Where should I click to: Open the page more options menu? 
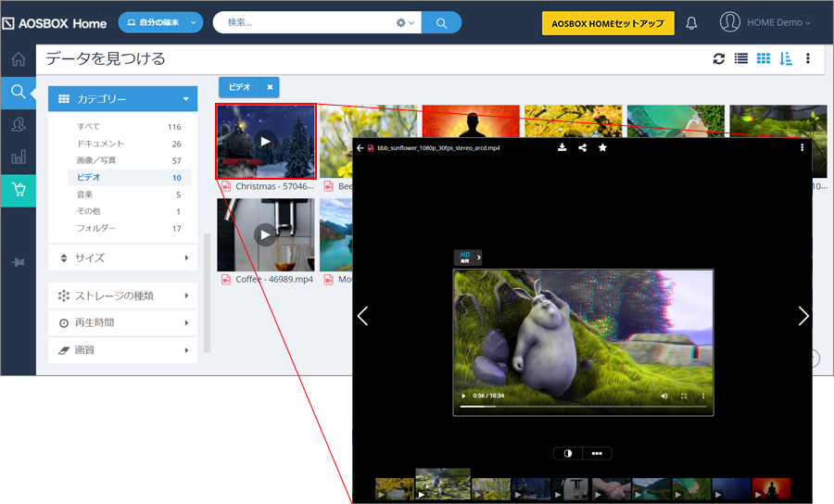click(807, 59)
